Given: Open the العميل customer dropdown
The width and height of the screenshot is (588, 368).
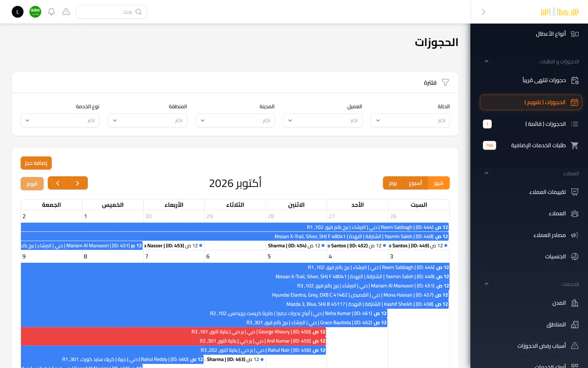Looking at the screenshot, I should (x=323, y=120).
